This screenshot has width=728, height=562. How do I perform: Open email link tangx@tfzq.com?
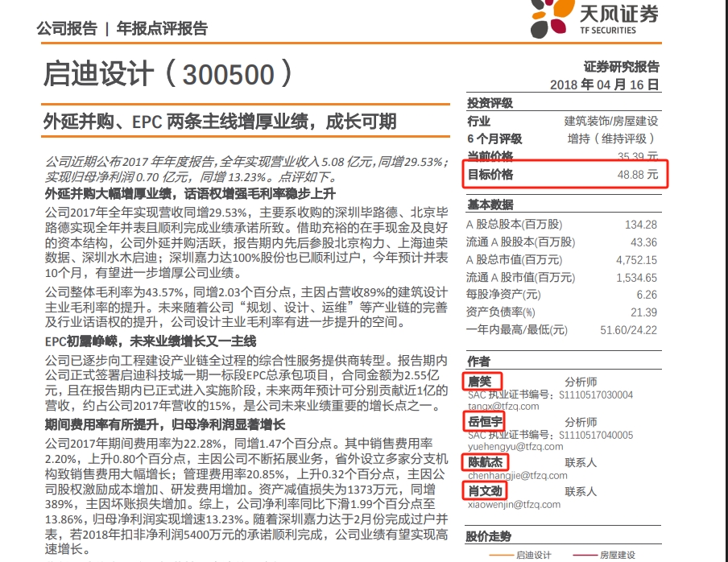point(503,406)
